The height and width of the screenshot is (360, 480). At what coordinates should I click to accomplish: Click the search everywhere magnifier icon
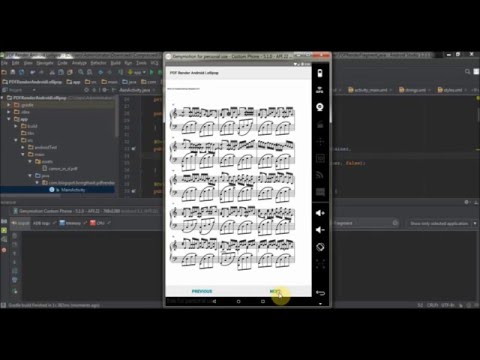pos(467,72)
